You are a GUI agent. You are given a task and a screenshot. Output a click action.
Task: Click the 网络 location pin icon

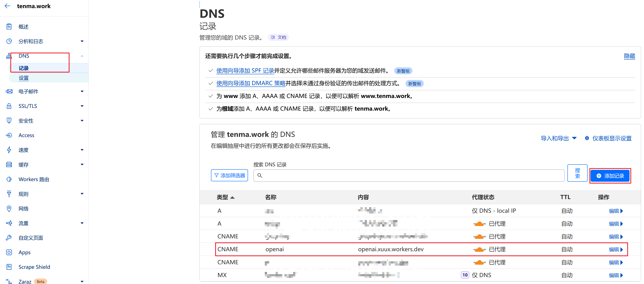tap(9, 208)
